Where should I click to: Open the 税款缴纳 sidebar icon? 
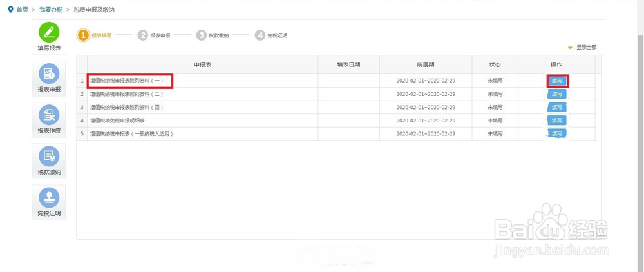pos(49,157)
